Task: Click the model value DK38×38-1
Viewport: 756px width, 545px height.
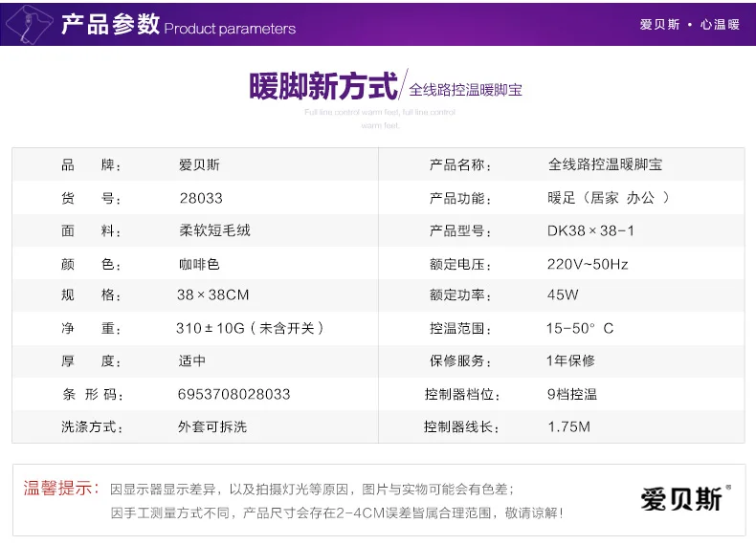Action: tap(590, 230)
